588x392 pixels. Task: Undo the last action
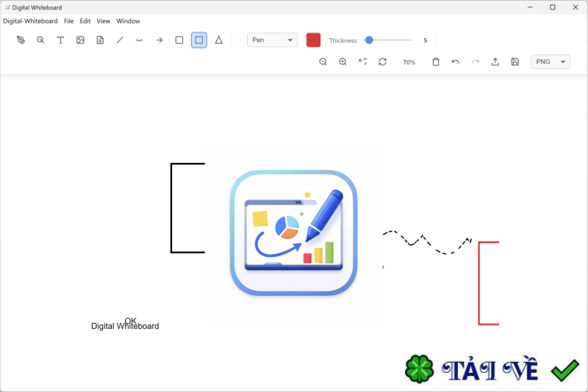(456, 62)
